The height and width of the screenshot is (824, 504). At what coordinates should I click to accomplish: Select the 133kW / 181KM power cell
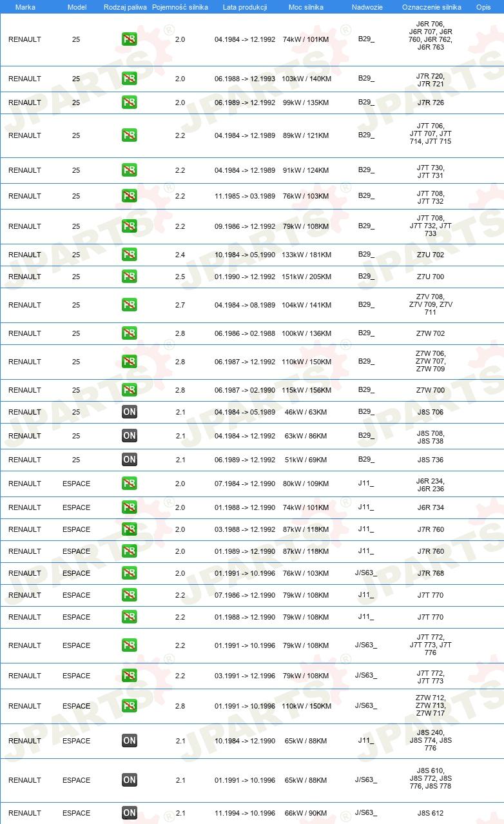(307, 255)
